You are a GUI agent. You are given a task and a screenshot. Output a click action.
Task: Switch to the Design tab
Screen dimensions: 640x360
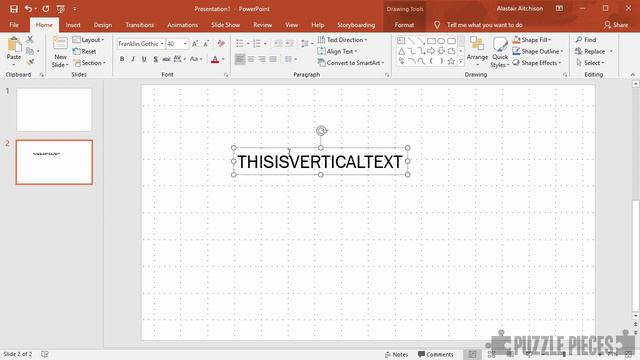click(103, 25)
